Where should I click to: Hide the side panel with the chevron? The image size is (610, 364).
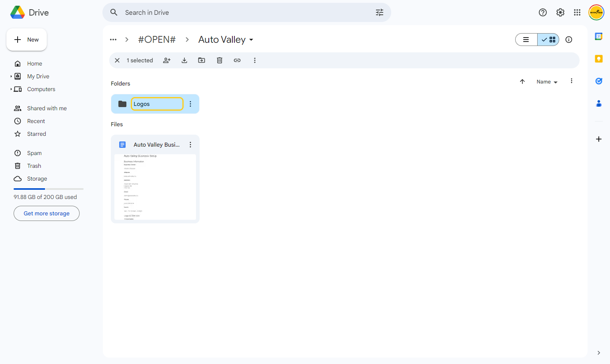(599, 353)
